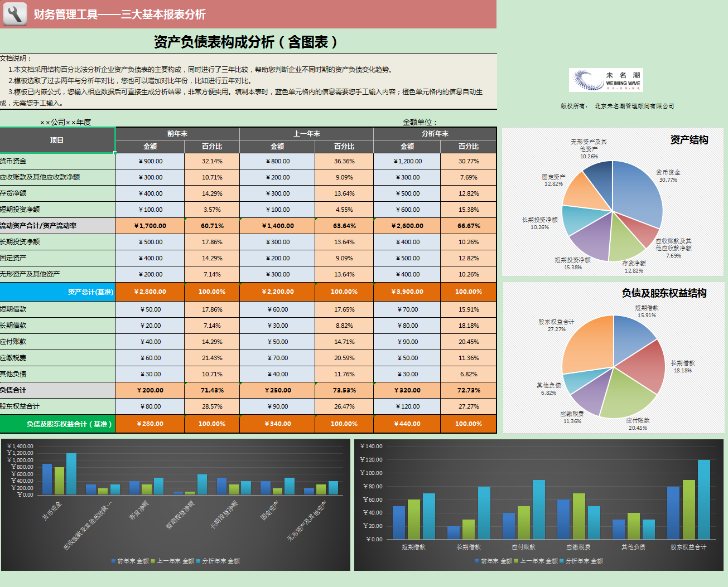Click the wrench icon in the title banner

pos(15,14)
